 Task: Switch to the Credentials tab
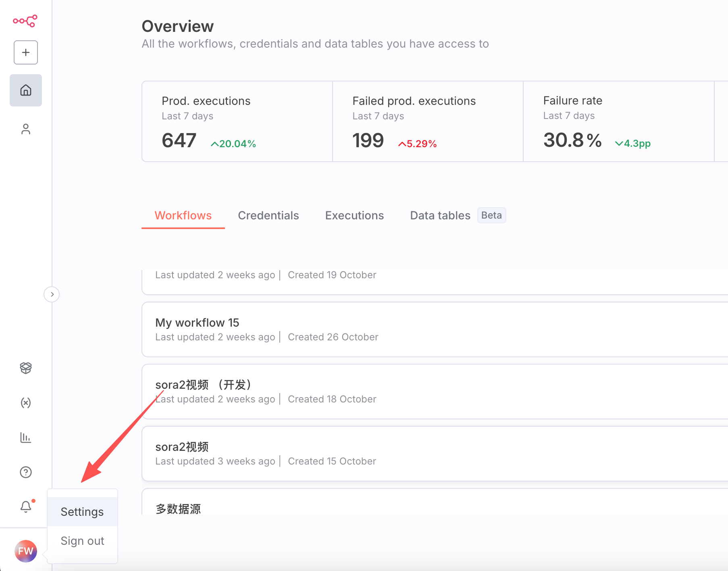(268, 215)
